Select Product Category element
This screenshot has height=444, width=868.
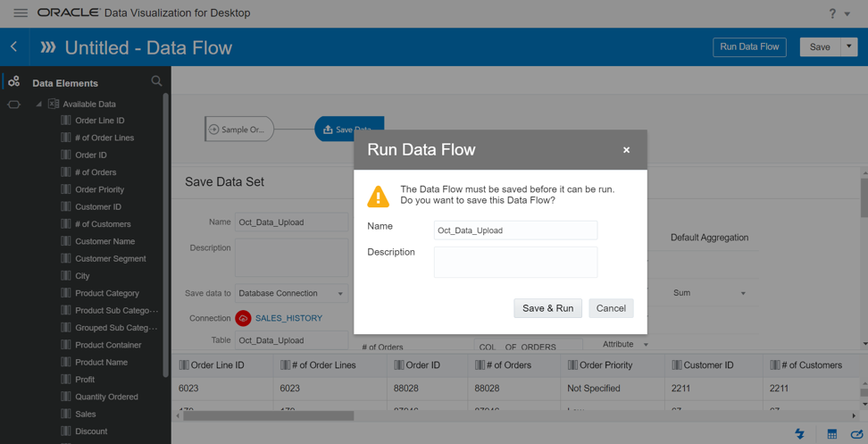pos(107,293)
